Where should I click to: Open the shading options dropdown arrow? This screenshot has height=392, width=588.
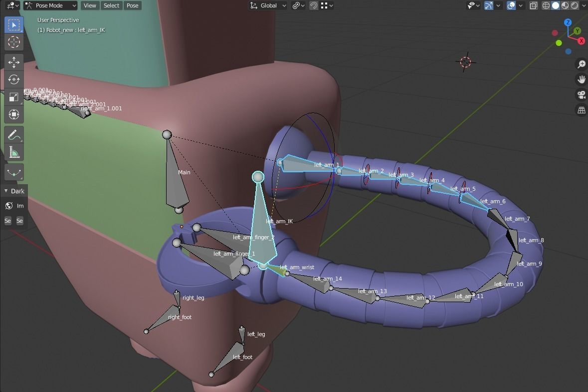(584, 5)
